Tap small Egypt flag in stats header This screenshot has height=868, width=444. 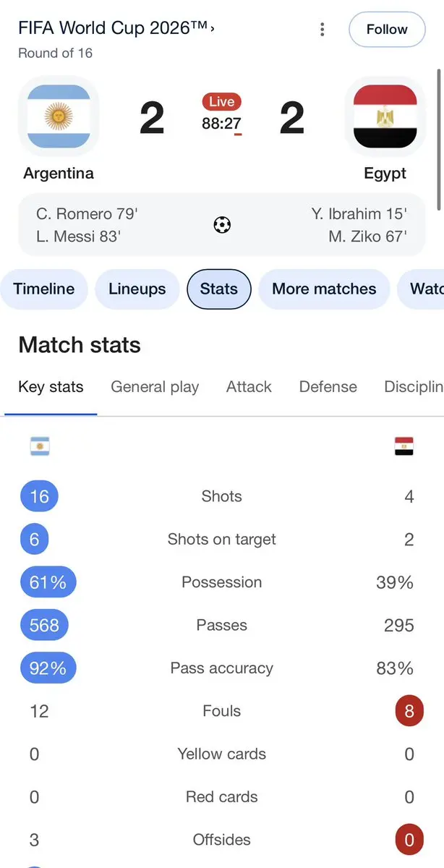[x=404, y=446]
